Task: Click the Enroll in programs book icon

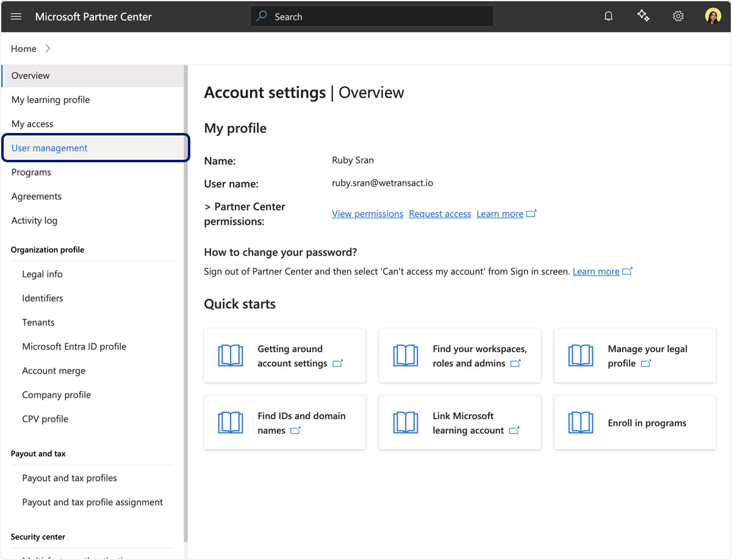Action: click(581, 423)
